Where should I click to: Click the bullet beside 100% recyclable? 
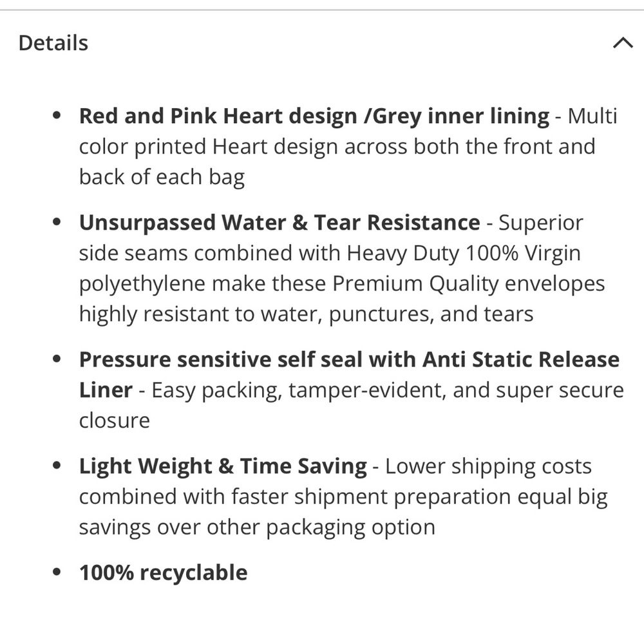coord(57,572)
